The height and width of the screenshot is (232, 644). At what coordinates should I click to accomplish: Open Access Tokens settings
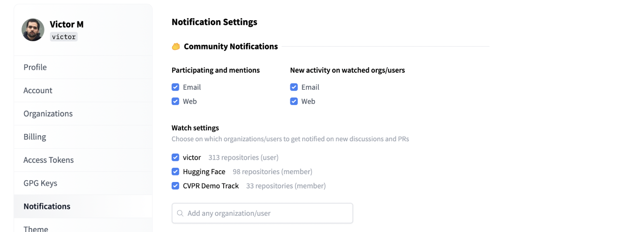point(49,160)
